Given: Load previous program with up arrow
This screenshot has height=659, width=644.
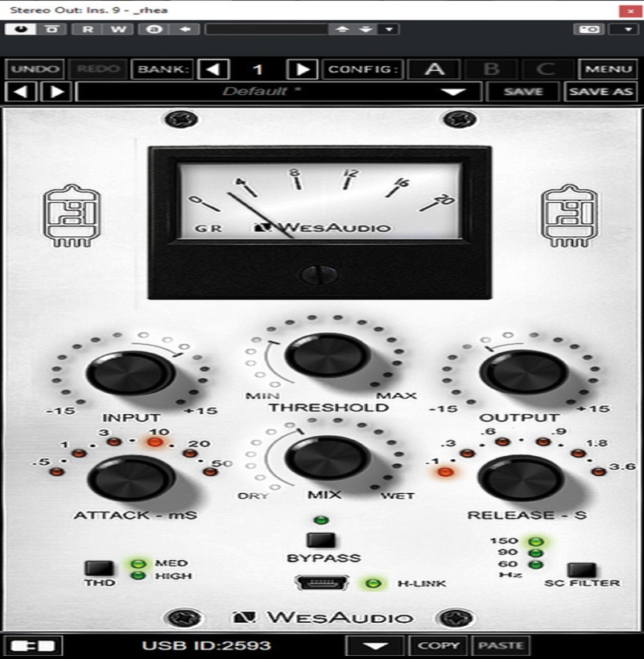Looking at the screenshot, I should coord(342,30).
